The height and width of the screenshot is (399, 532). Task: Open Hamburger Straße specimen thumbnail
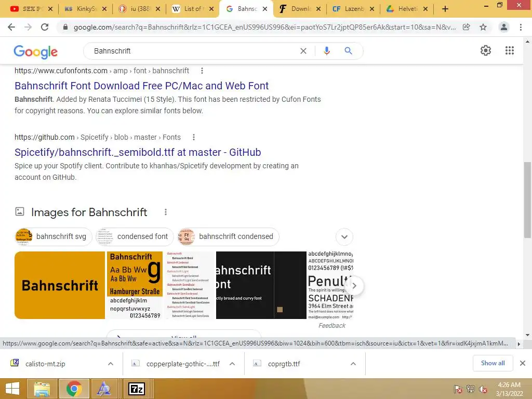(x=135, y=285)
